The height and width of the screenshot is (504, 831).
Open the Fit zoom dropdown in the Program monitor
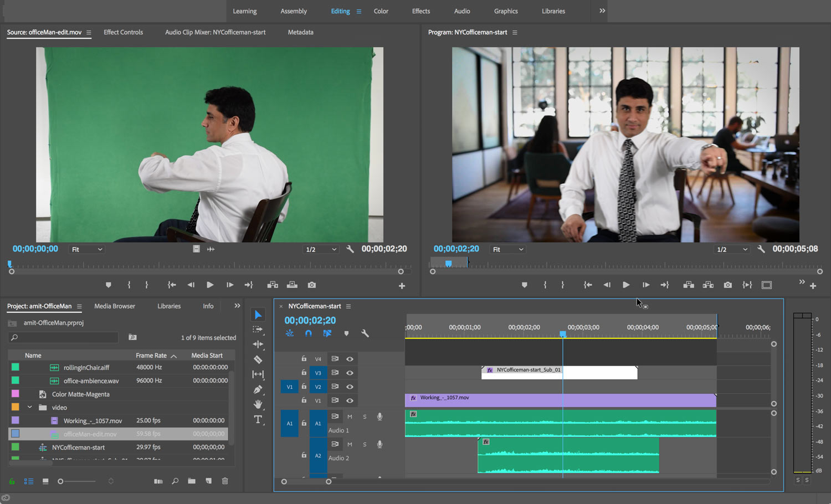506,249
